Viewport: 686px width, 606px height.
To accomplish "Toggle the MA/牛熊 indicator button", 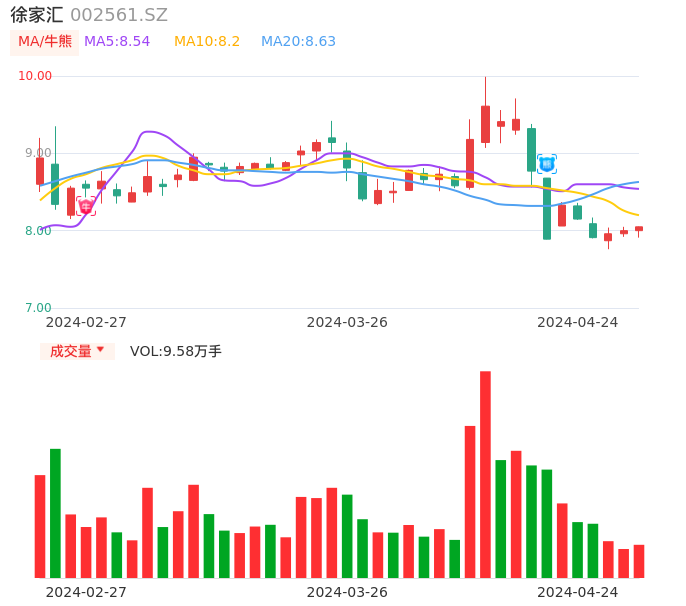I will pyautogui.click(x=45, y=42).
